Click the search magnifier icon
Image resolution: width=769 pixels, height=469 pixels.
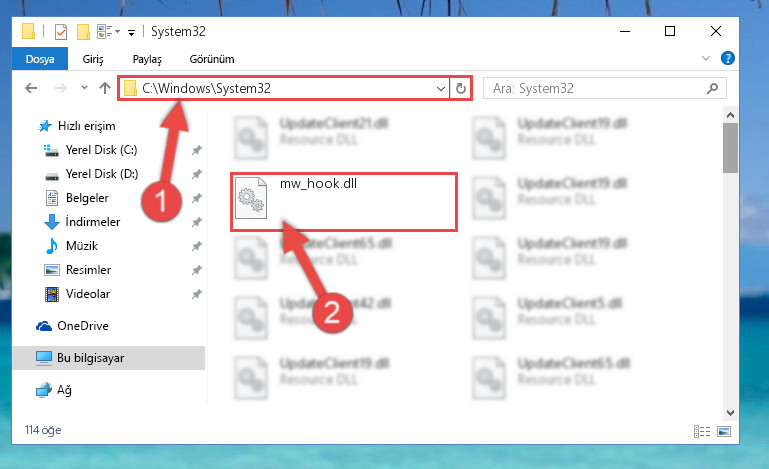[712, 88]
